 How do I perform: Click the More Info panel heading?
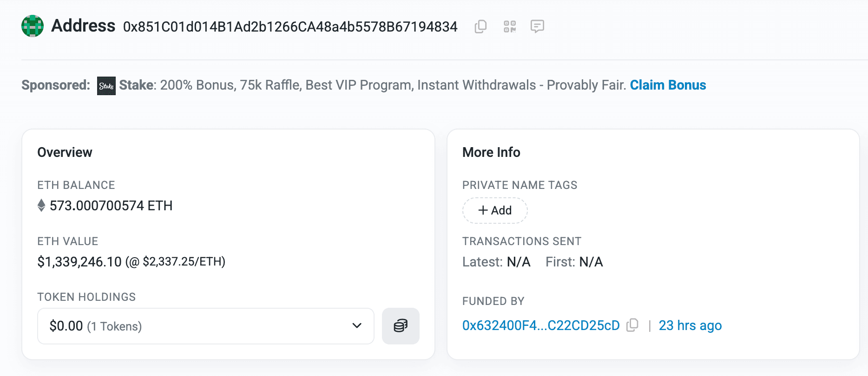(491, 152)
